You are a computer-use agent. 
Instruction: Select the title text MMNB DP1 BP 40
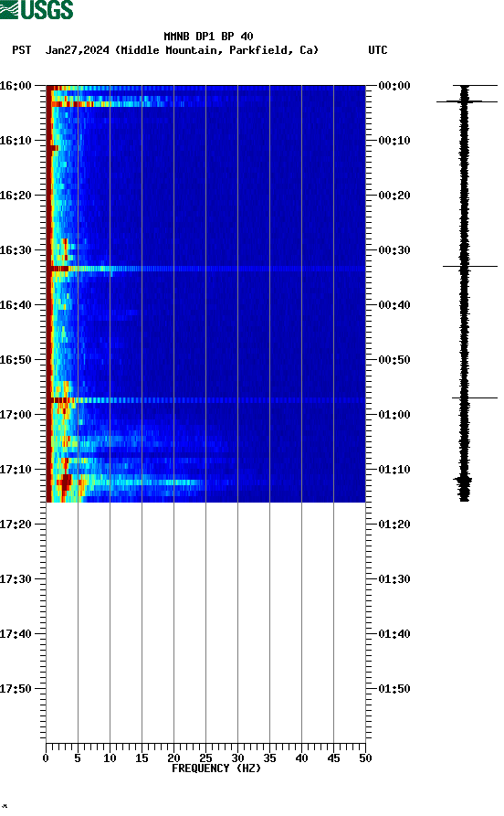coord(208,37)
